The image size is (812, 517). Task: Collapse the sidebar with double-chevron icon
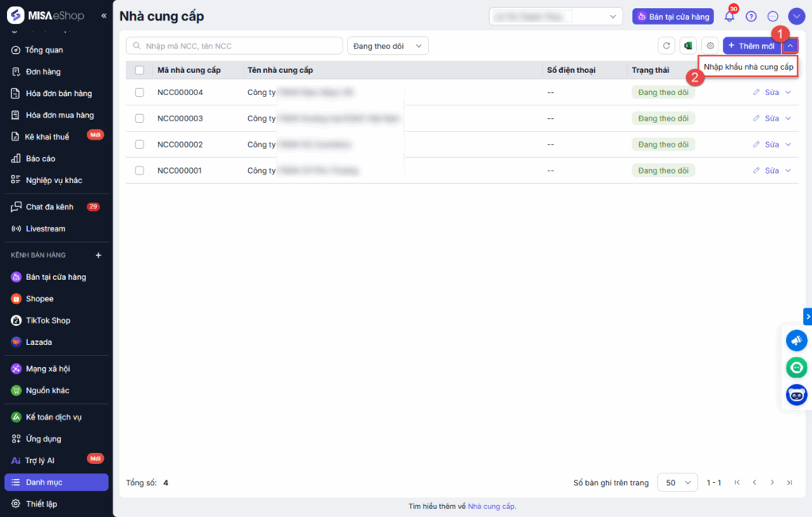click(x=104, y=16)
